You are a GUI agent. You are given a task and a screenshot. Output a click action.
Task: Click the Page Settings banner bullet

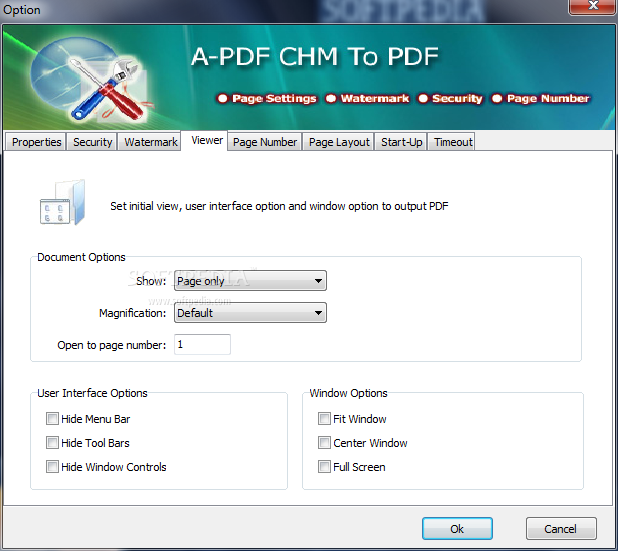point(222,98)
